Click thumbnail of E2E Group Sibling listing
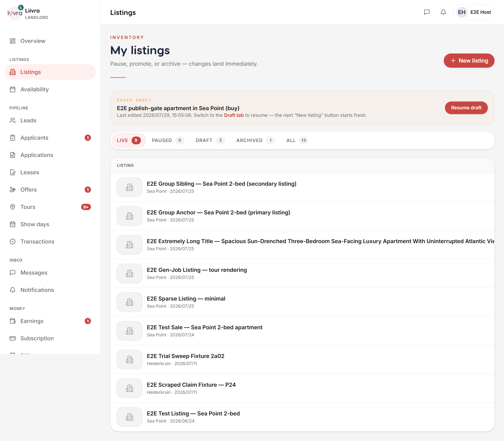Screen dimensions: 504x441 (x=130, y=187)
